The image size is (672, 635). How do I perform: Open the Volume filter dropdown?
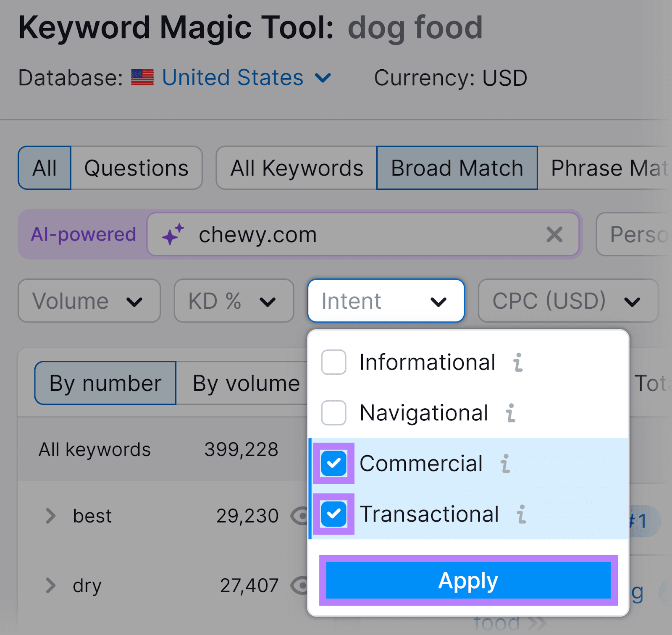click(x=89, y=301)
